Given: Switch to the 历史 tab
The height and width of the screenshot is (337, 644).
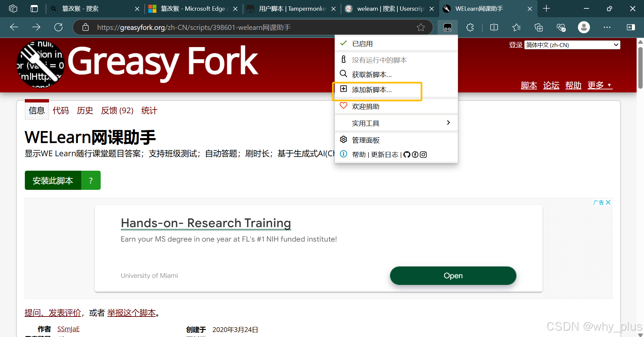Looking at the screenshot, I should (x=85, y=111).
